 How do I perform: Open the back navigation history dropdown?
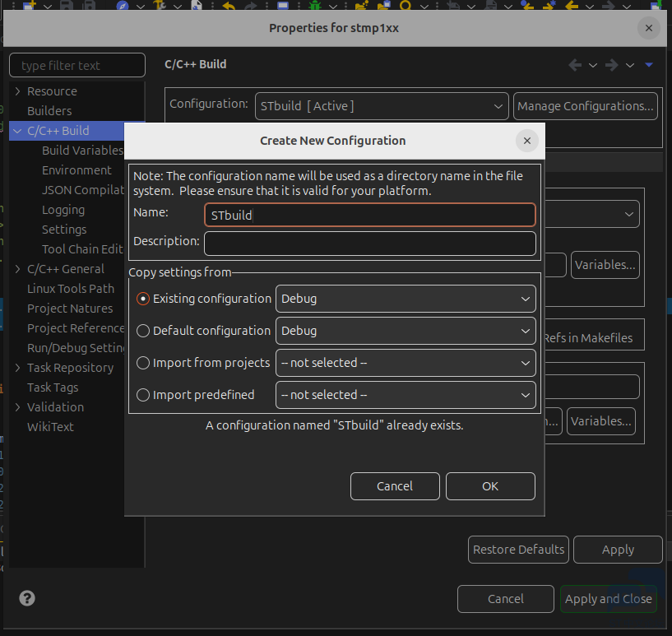pyautogui.click(x=593, y=66)
